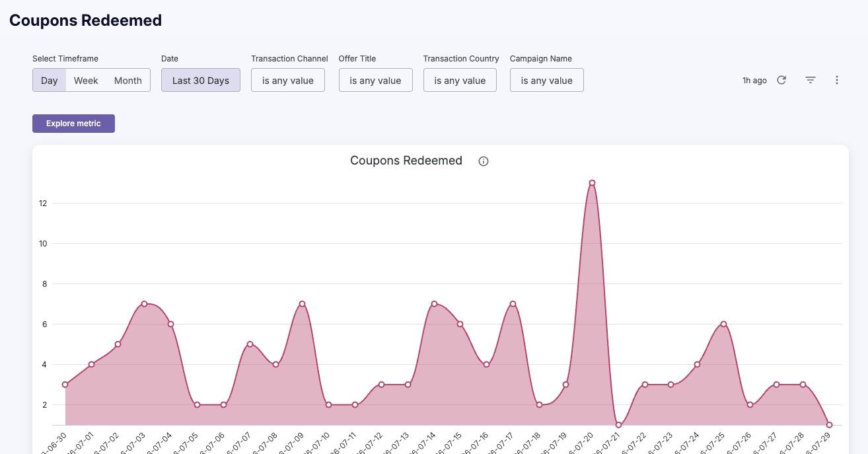Open Transaction Channel filter dropdown
The image size is (868, 454).
[x=288, y=81]
